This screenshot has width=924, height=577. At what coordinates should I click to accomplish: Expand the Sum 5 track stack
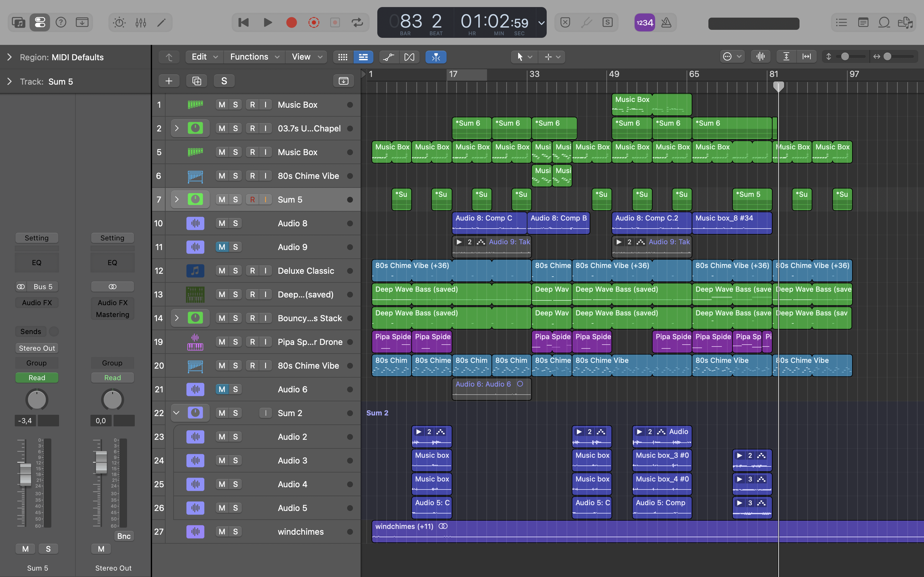[x=176, y=200]
